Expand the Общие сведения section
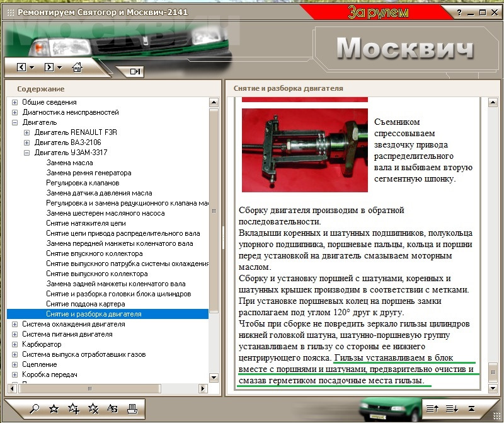Screen dimensions: 504x423 [14, 102]
